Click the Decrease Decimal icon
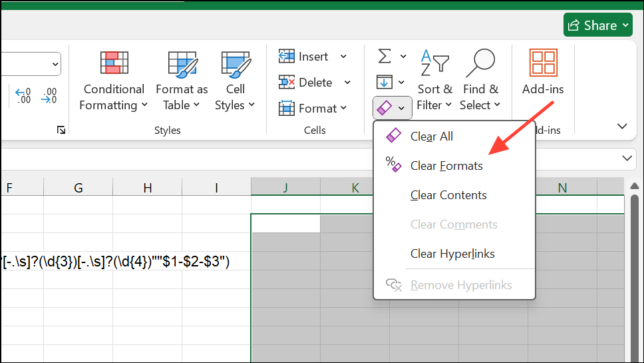This screenshot has height=363, width=644. tap(49, 96)
